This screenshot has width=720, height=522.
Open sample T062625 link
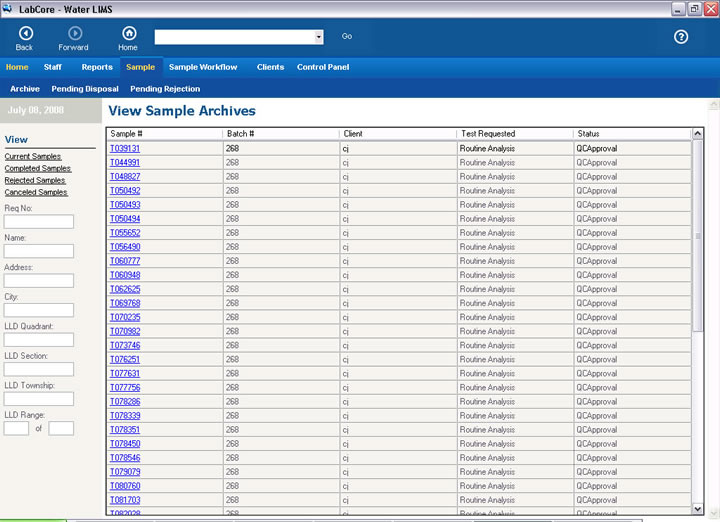click(x=125, y=289)
